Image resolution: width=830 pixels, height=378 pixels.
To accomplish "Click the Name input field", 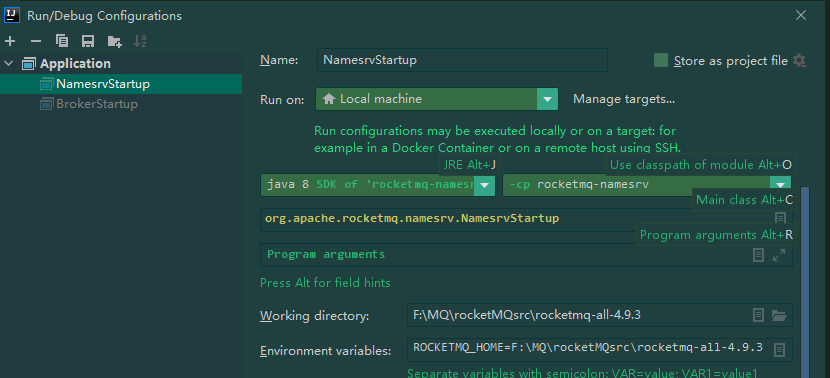I will point(462,60).
